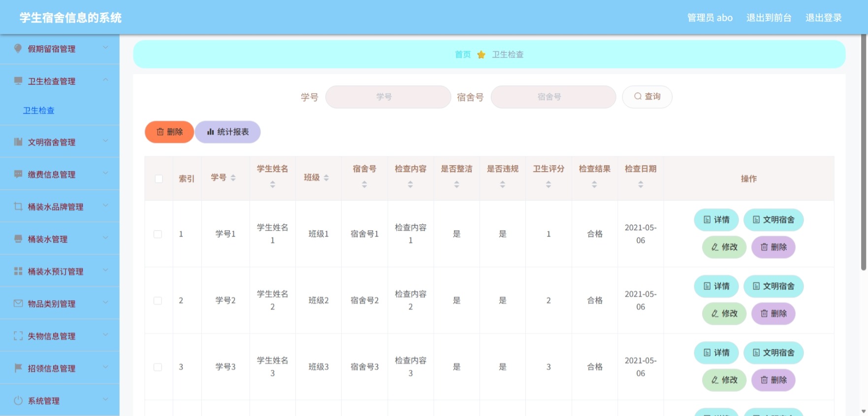Expand the 缴费信息管理 menu chevron

(x=105, y=173)
